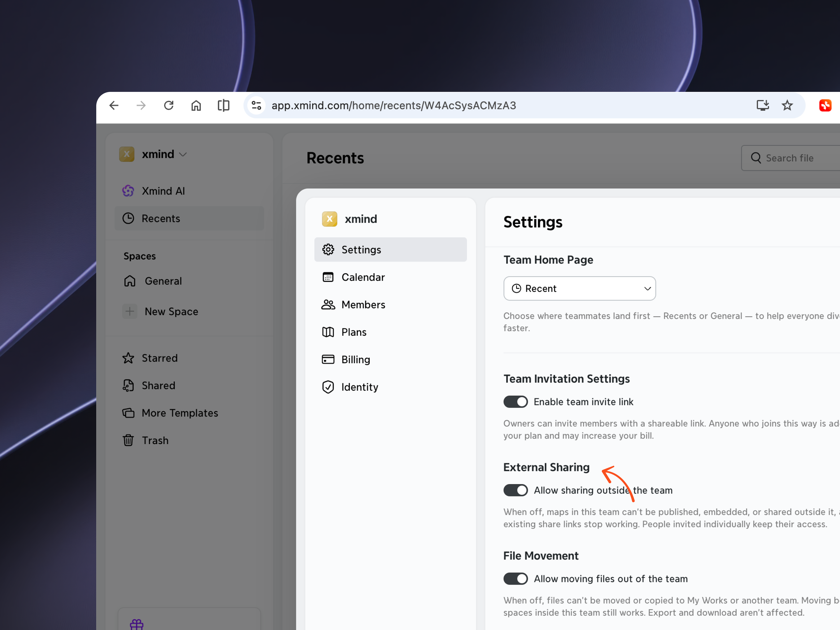Click the General space house icon
The width and height of the screenshot is (840, 630).
[x=130, y=281]
